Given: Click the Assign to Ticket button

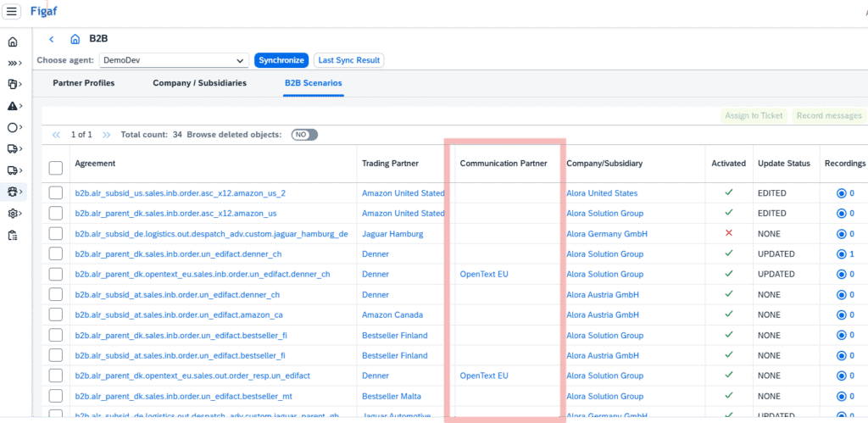Looking at the screenshot, I should pos(754,115).
